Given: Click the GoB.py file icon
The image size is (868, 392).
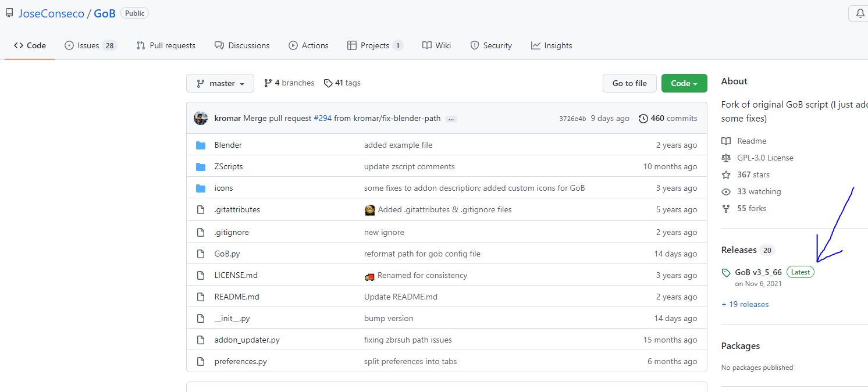Looking at the screenshot, I should point(201,254).
